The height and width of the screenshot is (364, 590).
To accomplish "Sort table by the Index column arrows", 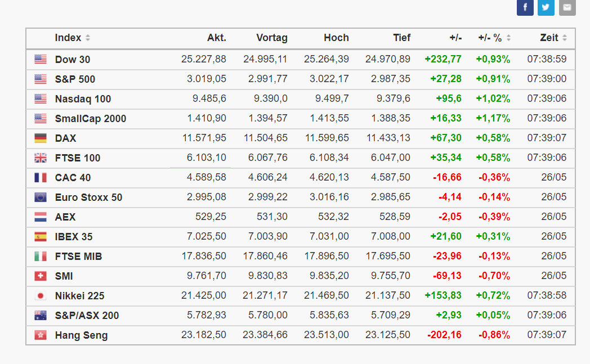I will (x=88, y=38).
